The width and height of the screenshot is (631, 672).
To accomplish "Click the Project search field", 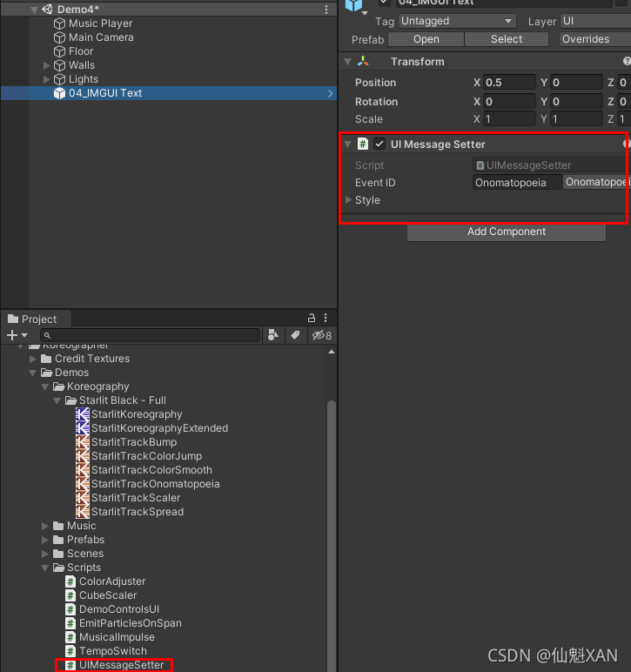I will pyautogui.click(x=150, y=335).
